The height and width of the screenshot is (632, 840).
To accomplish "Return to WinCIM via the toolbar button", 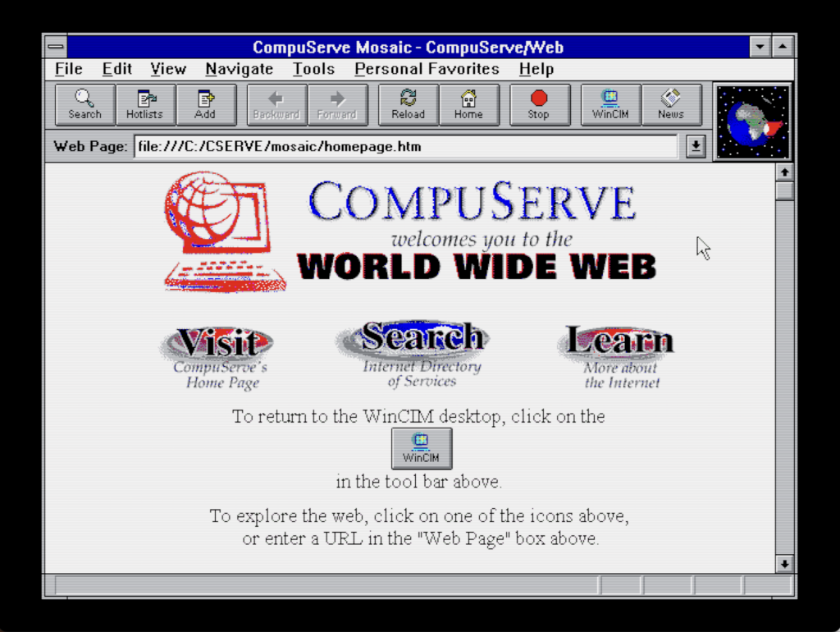I will click(x=610, y=104).
